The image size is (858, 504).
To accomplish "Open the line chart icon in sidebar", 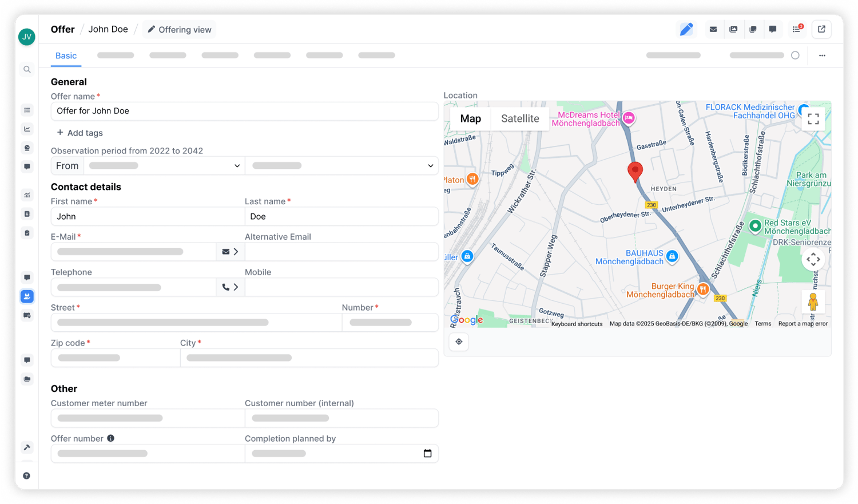I will pos(27,129).
